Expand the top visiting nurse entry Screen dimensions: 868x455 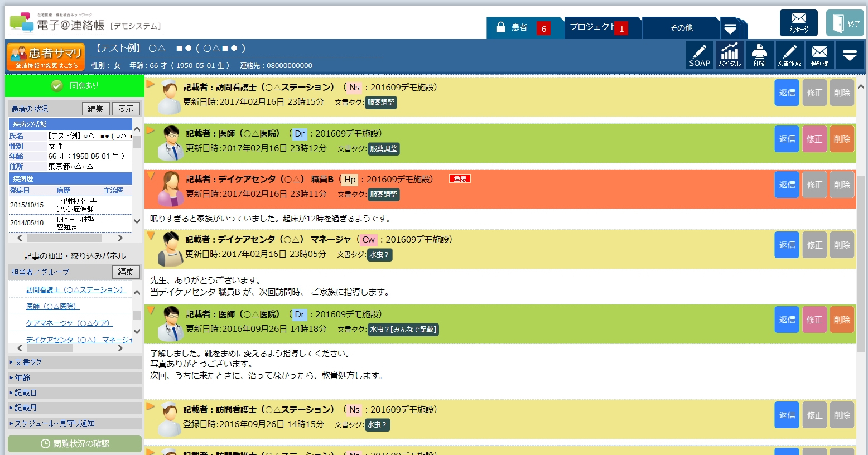151,84
